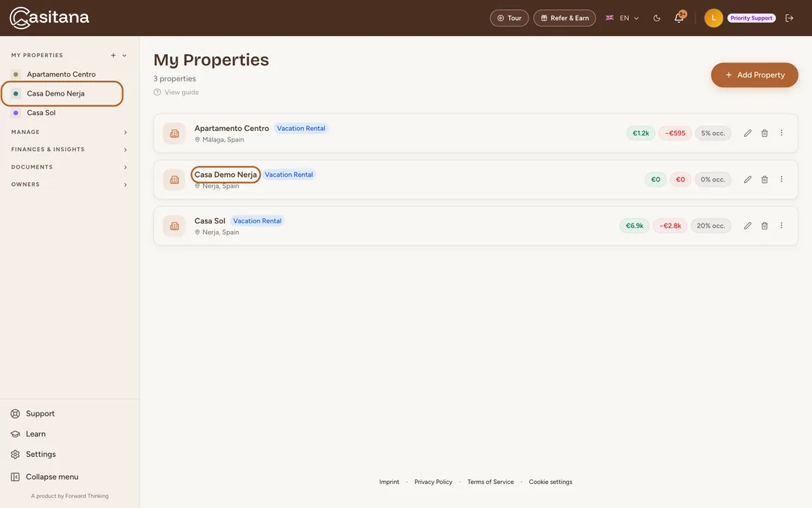Open more options for Casa Sol

781,225
